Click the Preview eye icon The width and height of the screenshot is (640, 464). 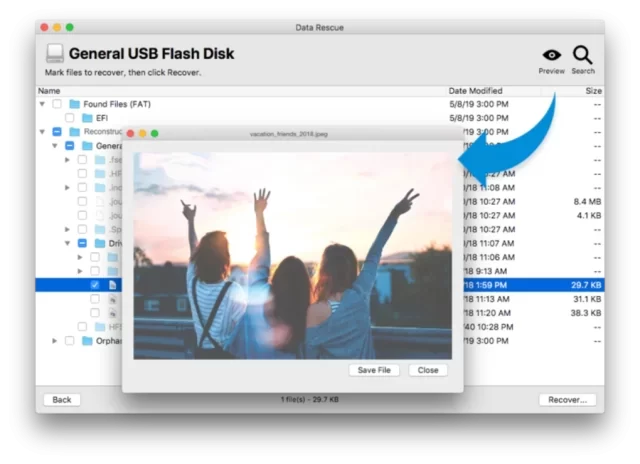point(551,55)
